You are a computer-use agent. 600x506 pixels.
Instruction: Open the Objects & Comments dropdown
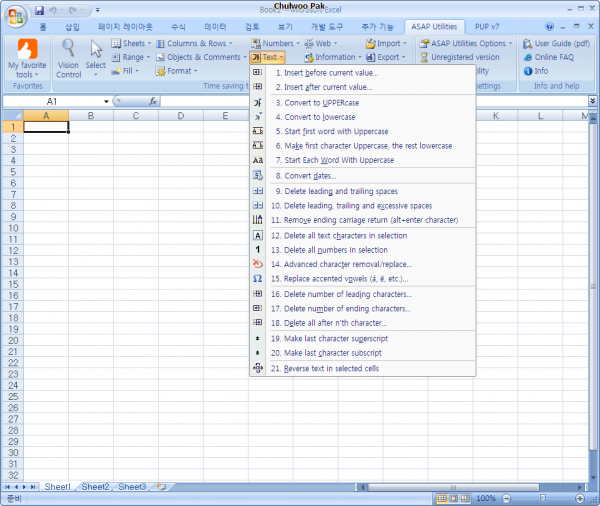point(201,57)
